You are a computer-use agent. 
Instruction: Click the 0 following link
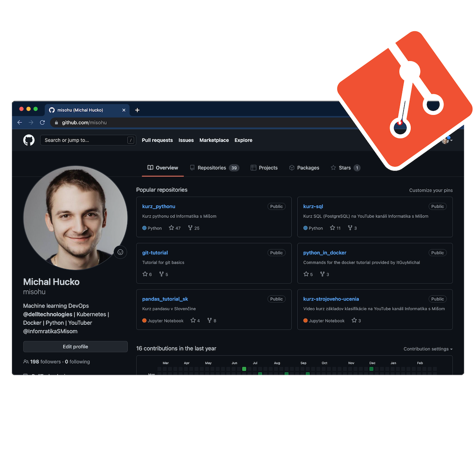point(77,362)
